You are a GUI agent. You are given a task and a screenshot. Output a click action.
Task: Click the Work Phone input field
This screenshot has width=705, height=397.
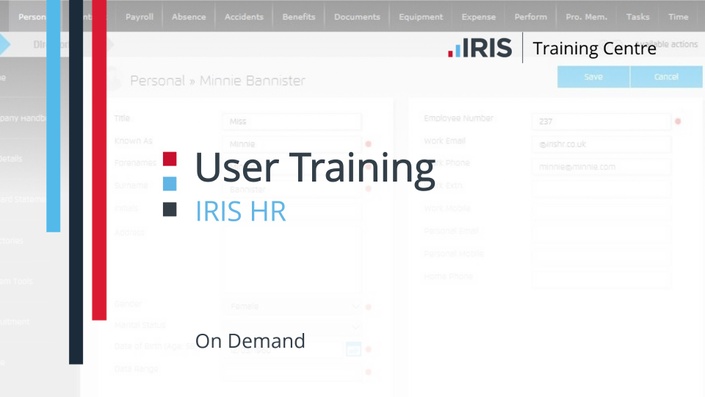click(601, 167)
